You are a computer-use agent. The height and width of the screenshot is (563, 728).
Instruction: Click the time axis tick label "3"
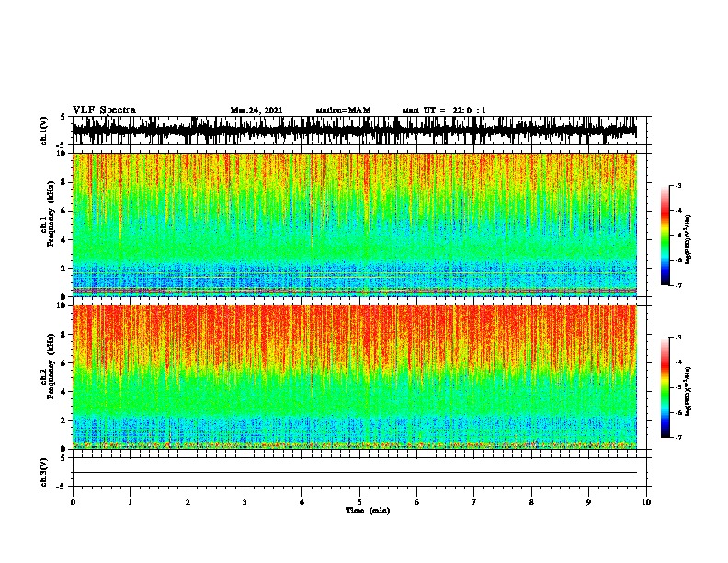(245, 502)
